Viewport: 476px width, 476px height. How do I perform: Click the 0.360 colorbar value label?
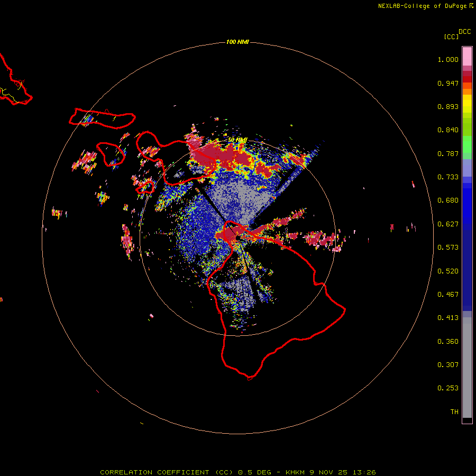[x=448, y=342]
